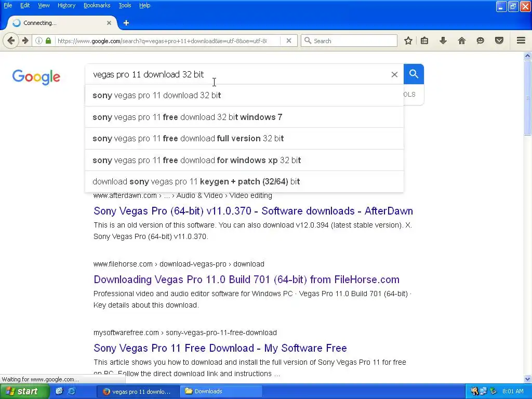Choose suggestion sony vegas pro 11 download 32 bit
Viewport: 532px width, 399px height.
click(244, 96)
